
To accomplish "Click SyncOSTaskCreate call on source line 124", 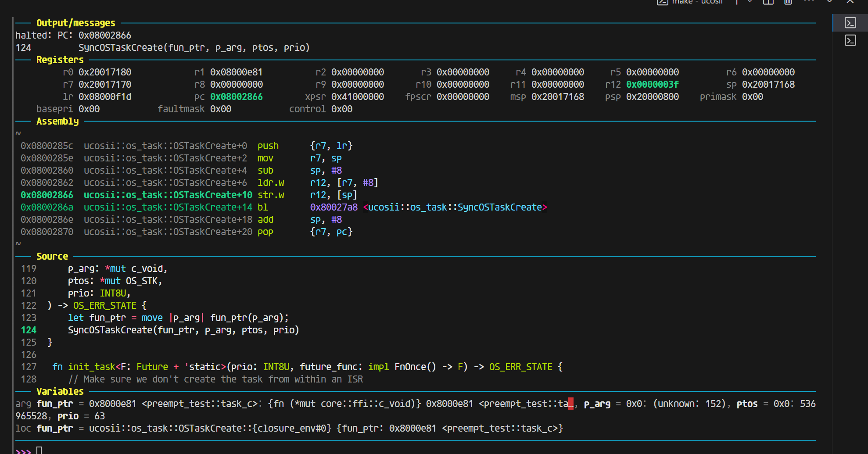I will click(183, 330).
